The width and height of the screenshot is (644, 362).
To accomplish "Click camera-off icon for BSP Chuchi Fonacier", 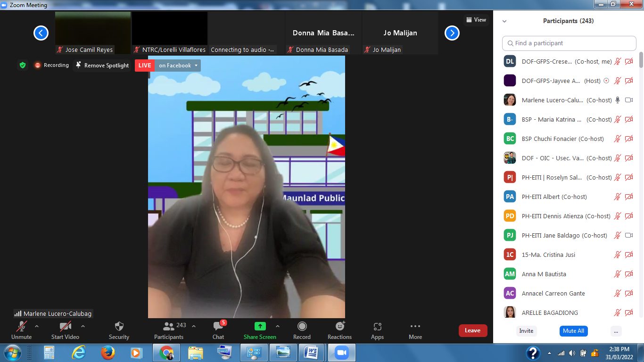I will coord(629,139).
